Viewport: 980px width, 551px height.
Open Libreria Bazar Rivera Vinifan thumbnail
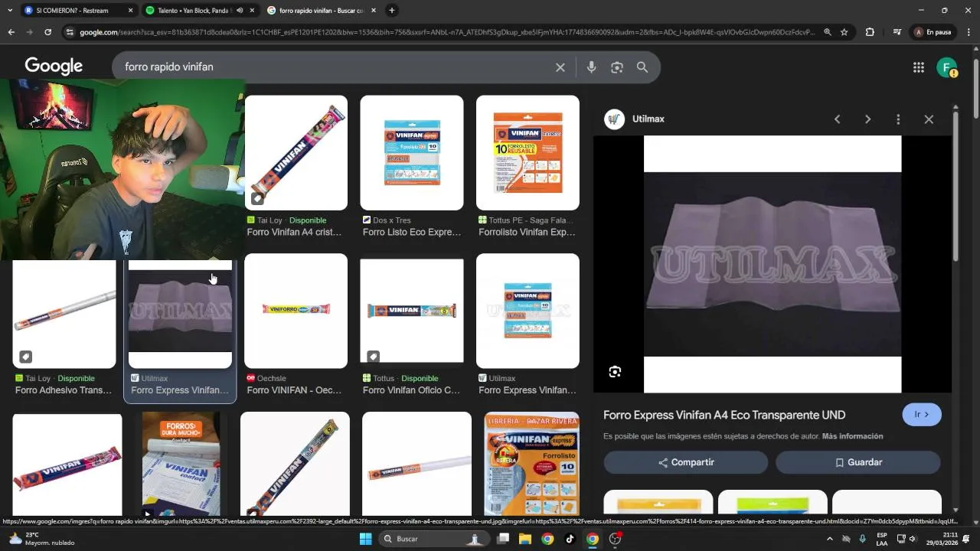pos(532,464)
